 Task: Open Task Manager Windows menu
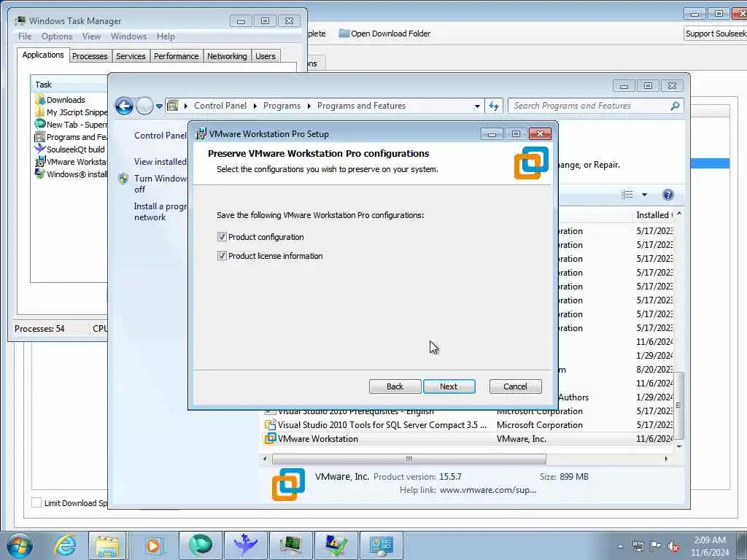coord(128,36)
